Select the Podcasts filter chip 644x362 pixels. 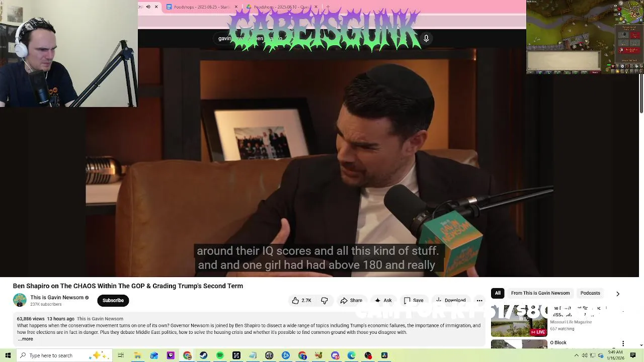590,293
